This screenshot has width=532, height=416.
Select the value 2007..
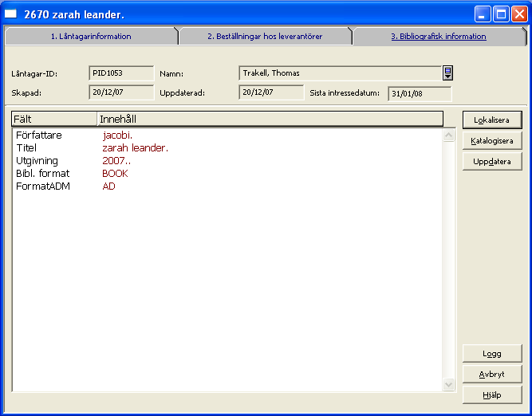(x=116, y=161)
